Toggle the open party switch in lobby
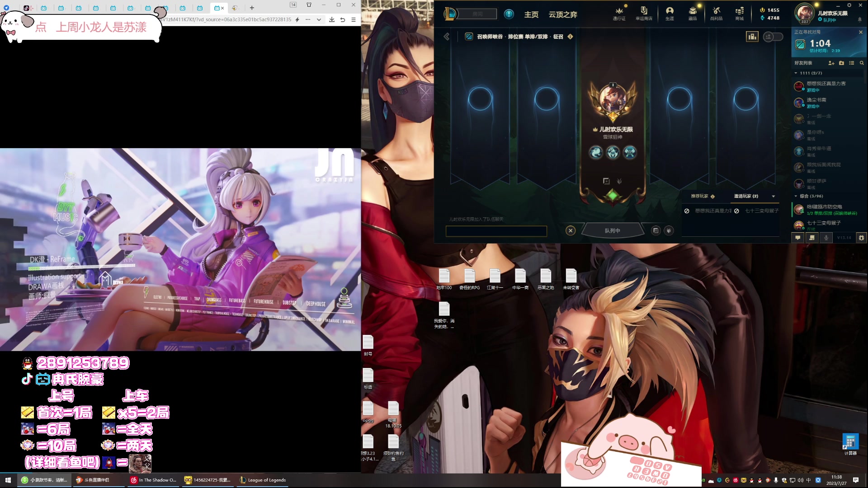The image size is (868, 488). click(773, 37)
